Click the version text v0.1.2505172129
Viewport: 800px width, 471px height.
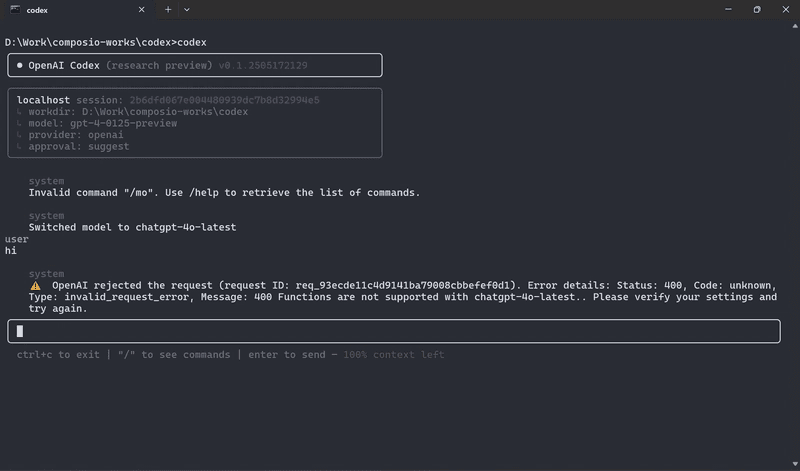pos(263,65)
